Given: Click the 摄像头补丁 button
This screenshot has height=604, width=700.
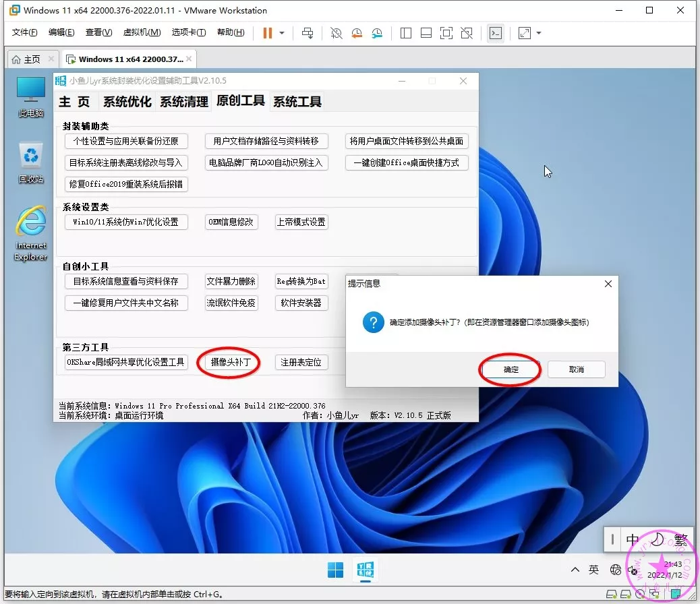Looking at the screenshot, I should pyautogui.click(x=230, y=362).
